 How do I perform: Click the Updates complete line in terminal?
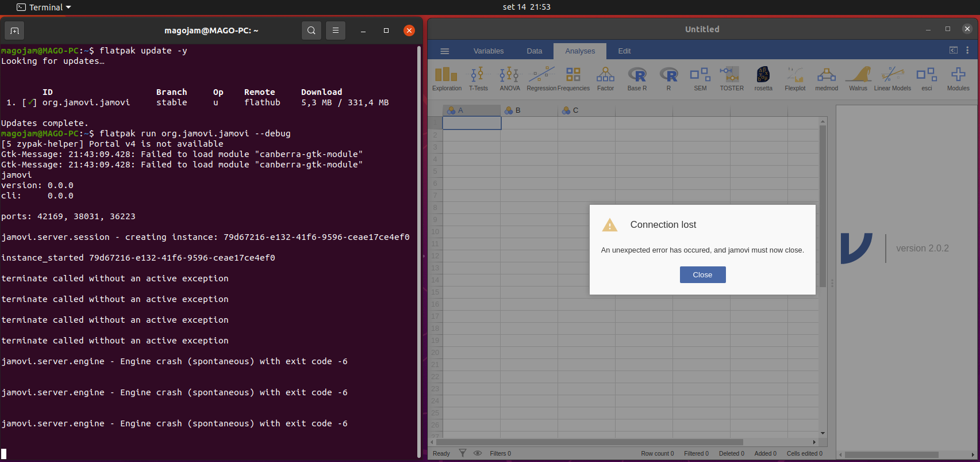[x=45, y=123]
